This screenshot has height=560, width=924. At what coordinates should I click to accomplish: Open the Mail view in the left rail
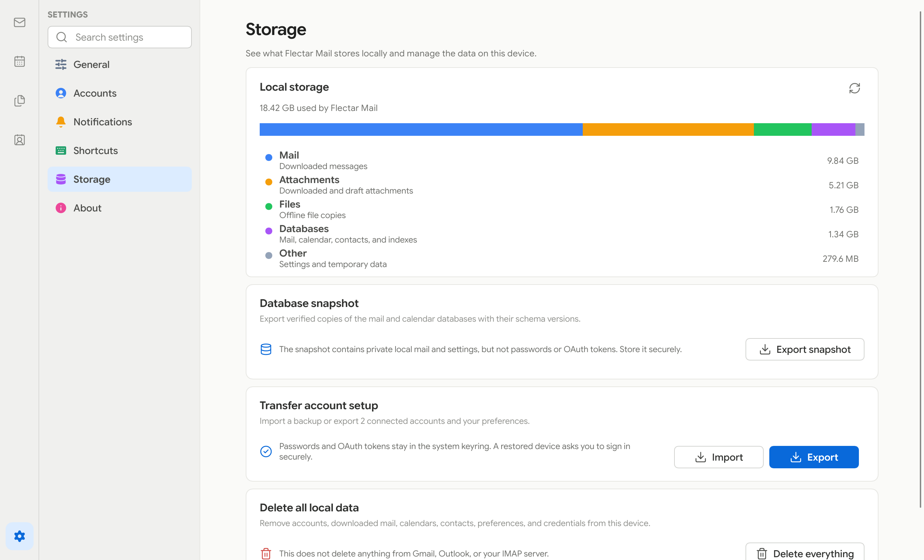pos(20,22)
